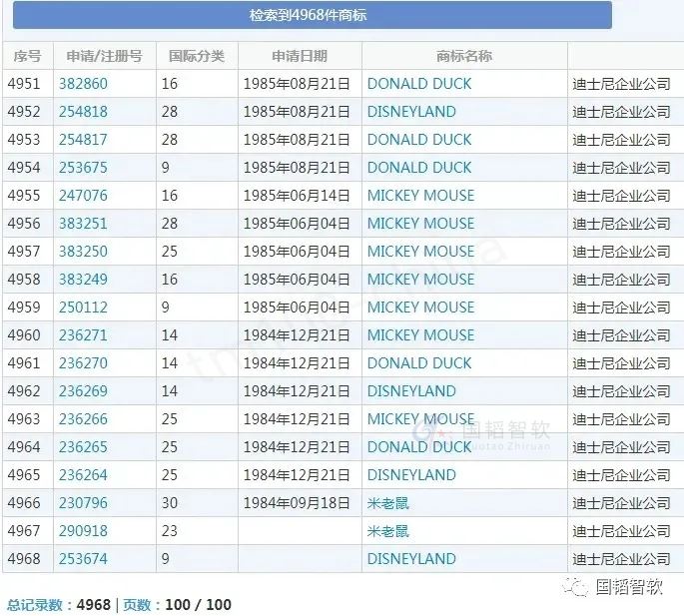Open registration number 230796 link
The height and width of the screenshot is (616, 684).
[x=83, y=502]
